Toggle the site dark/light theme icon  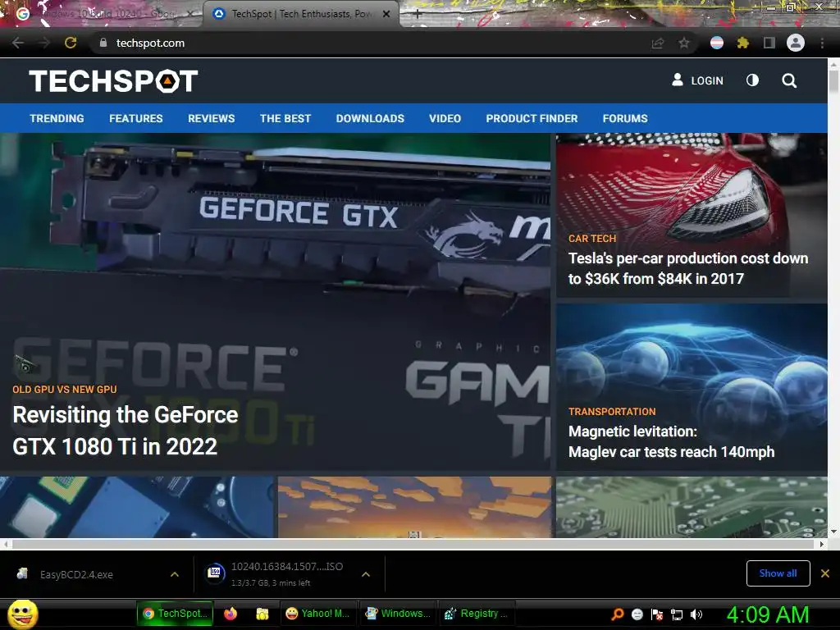coord(753,80)
